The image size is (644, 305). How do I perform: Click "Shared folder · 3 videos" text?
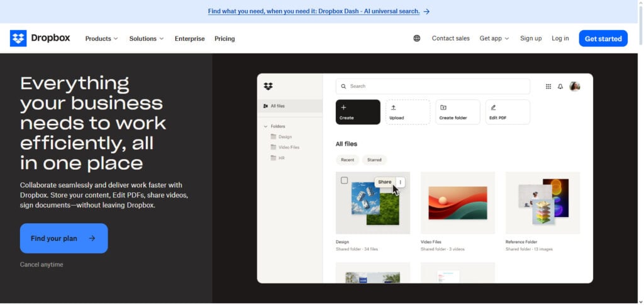click(x=442, y=249)
